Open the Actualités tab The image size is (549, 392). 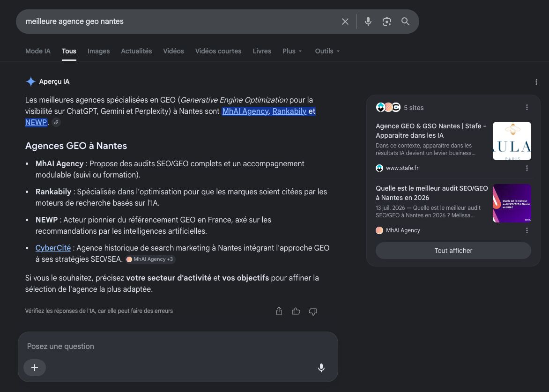pos(137,51)
